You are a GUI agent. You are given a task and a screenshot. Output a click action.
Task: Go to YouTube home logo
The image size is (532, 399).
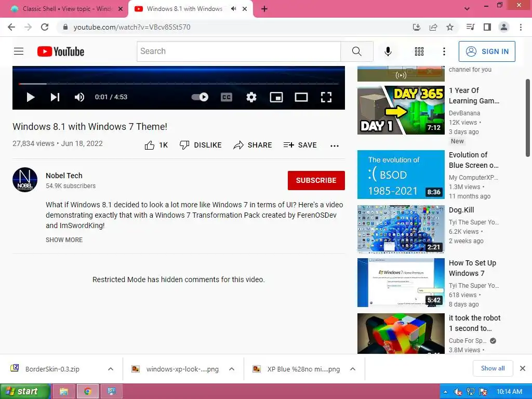pyautogui.click(x=61, y=51)
